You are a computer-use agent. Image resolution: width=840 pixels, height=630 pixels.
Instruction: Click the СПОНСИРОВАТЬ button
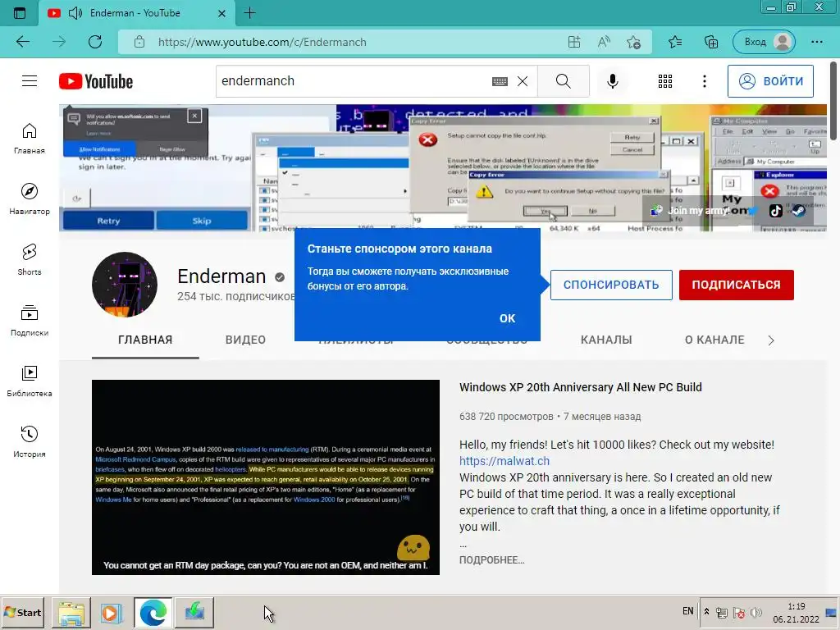coord(611,285)
